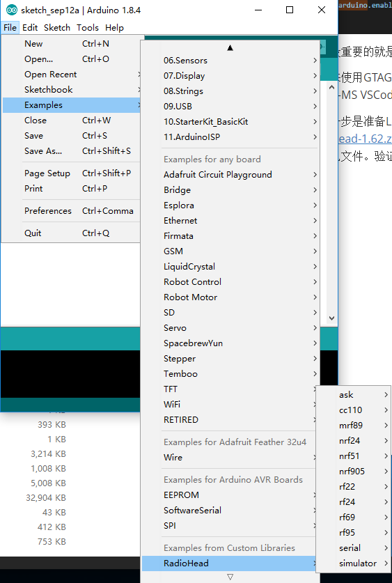Open the Sketch menu

[x=57, y=28]
